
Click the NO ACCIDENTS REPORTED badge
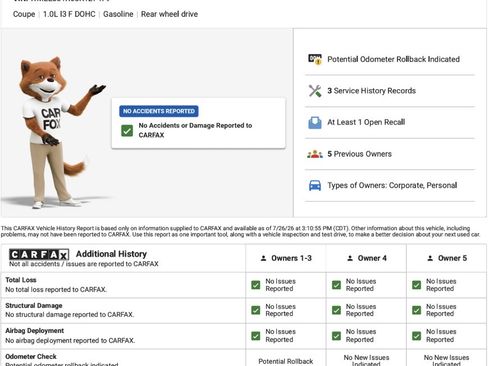159,111
